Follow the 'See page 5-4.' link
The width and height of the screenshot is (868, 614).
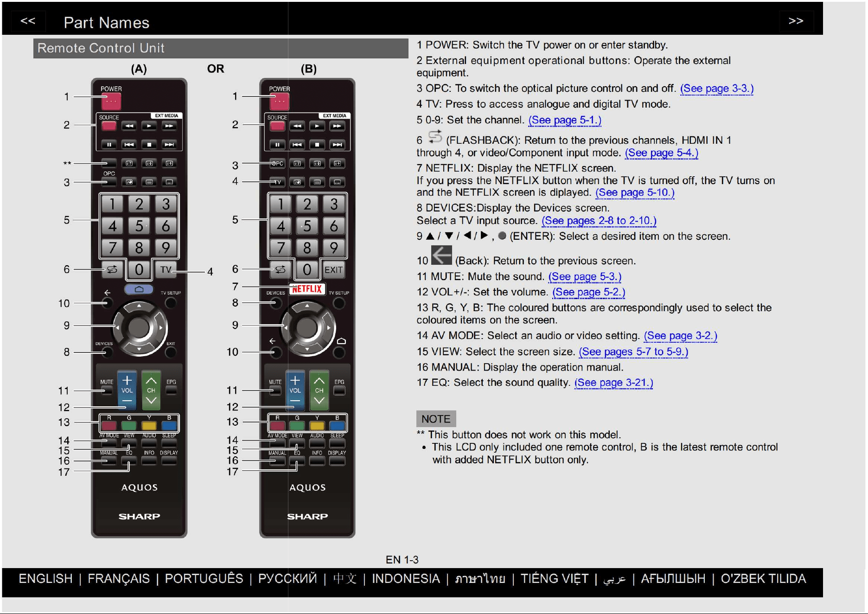[x=661, y=153]
